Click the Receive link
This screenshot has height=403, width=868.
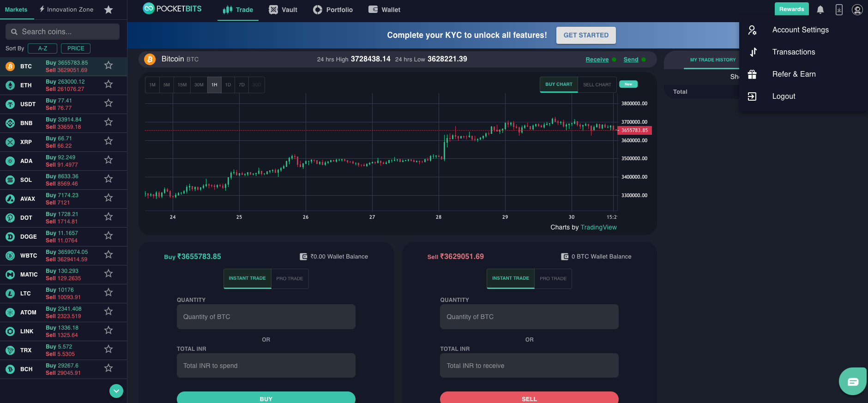tap(597, 60)
